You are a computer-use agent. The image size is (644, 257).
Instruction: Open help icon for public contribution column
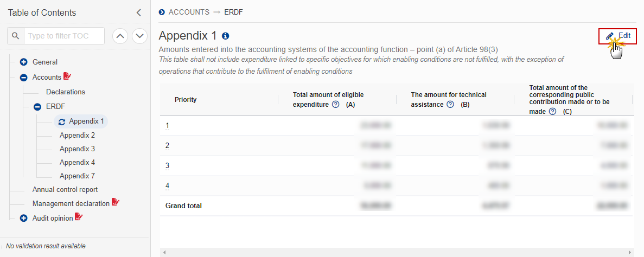(552, 111)
